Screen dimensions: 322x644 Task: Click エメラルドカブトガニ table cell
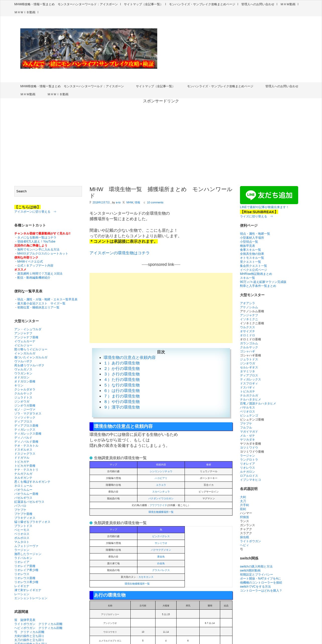coord(110,641)
